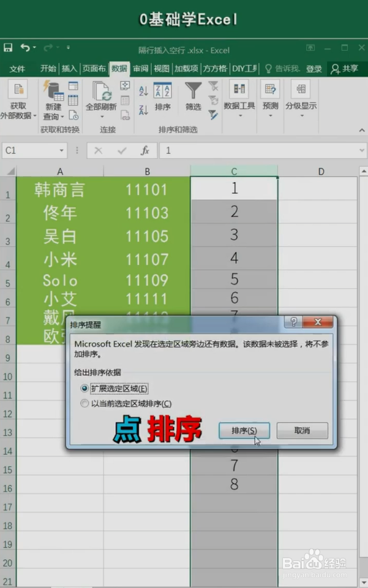Expand the formula bar arrow
Viewport: 368px width, 588px height.
[x=362, y=151]
